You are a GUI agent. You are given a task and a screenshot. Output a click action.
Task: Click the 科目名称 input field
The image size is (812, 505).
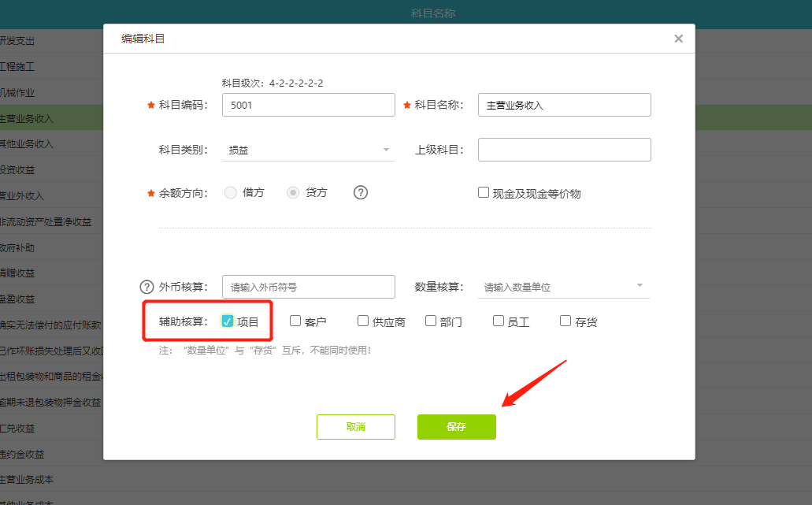[x=564, y=105]
